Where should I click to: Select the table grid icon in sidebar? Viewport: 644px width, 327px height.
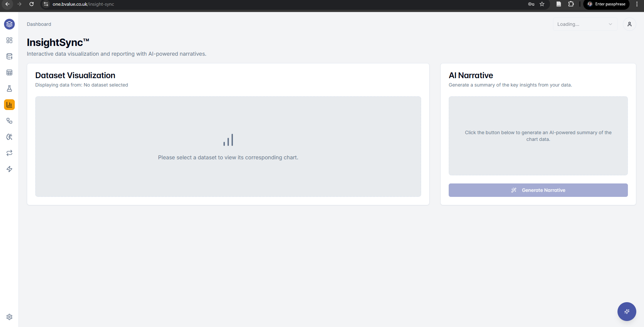(9, 72)
